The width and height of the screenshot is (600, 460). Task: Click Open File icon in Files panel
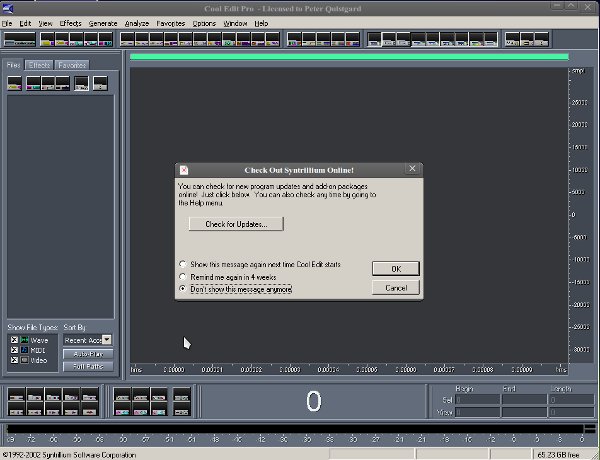click(15, 83)
